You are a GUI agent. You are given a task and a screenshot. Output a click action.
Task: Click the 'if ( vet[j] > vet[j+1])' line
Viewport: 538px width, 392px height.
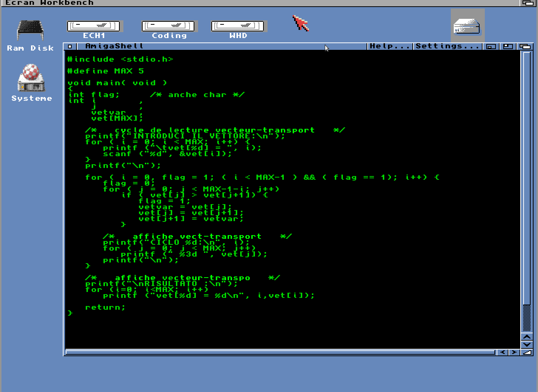pyautogui.click(x=195, y=195)
